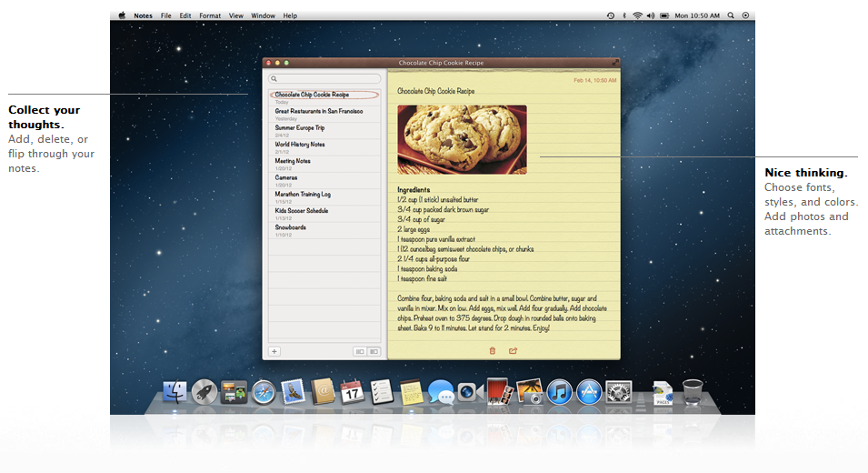Open the Edit menu

pyautogui.click(x=185, y=15)
